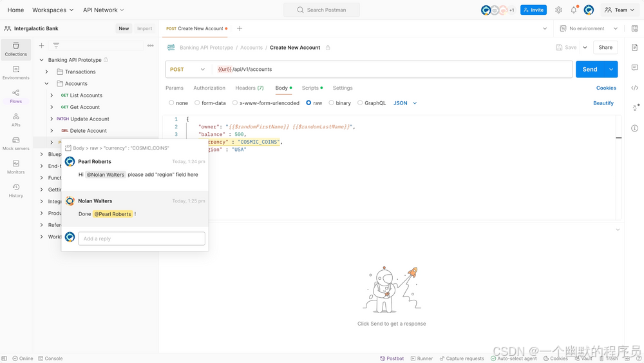644x363 pixels.
Task: Click the Beautify link
Action: pos(603,103)
